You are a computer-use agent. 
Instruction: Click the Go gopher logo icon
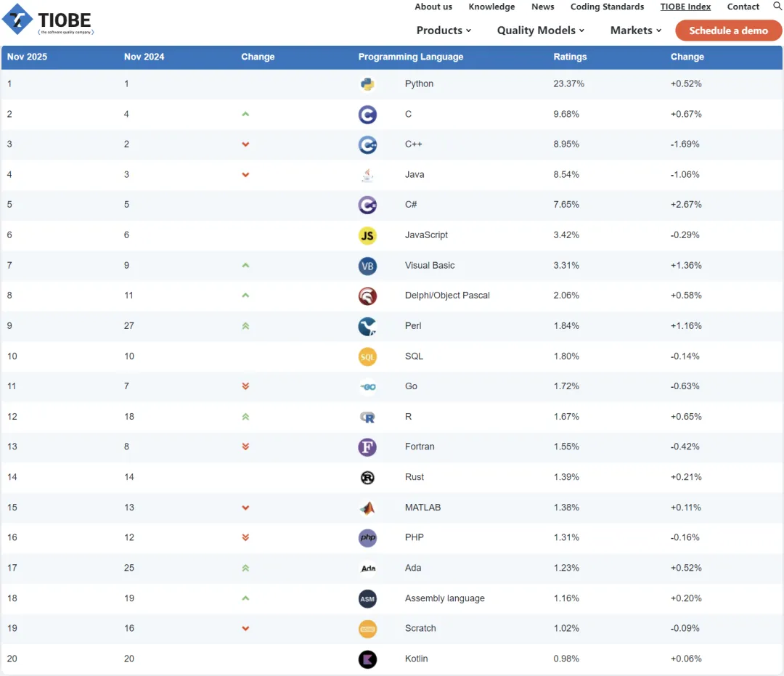tap(367, 386)
